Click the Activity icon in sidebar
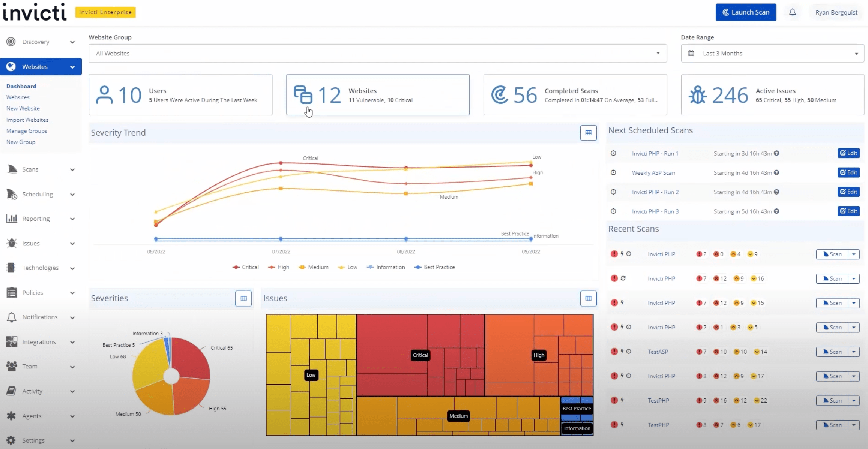The height and width of the screenshot is (449, 868). pyautogui.click(x=11, y=391)
